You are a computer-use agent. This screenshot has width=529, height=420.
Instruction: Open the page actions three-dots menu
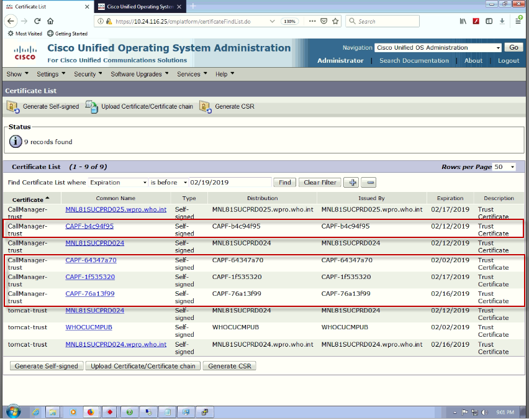click(312, 21)
